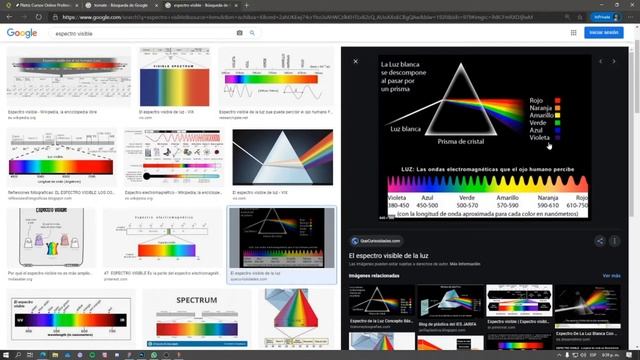
Task: Open the browser settings ellipsis menu
Action: point(631,17)
